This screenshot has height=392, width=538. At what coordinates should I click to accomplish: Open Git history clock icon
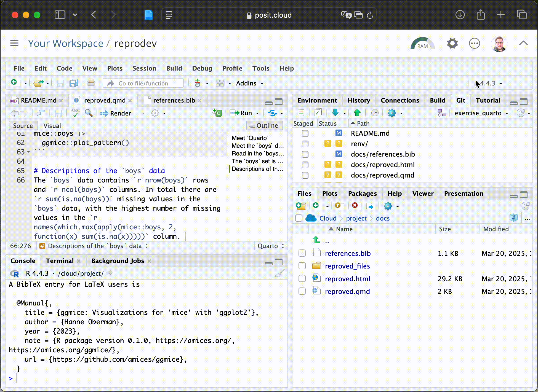pos(375,113)
